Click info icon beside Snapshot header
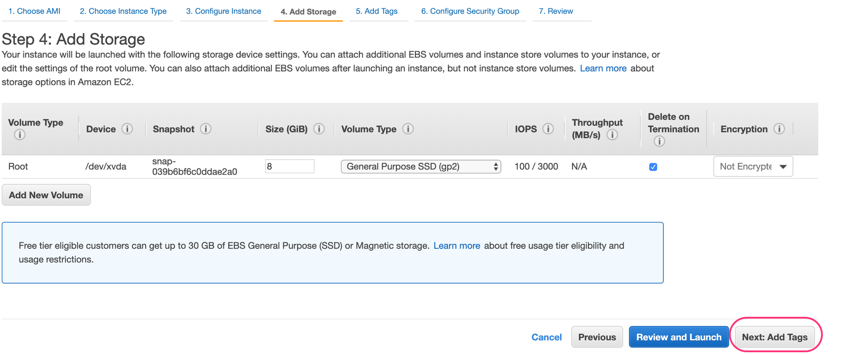The image size is (868, 354). [205, 129]
